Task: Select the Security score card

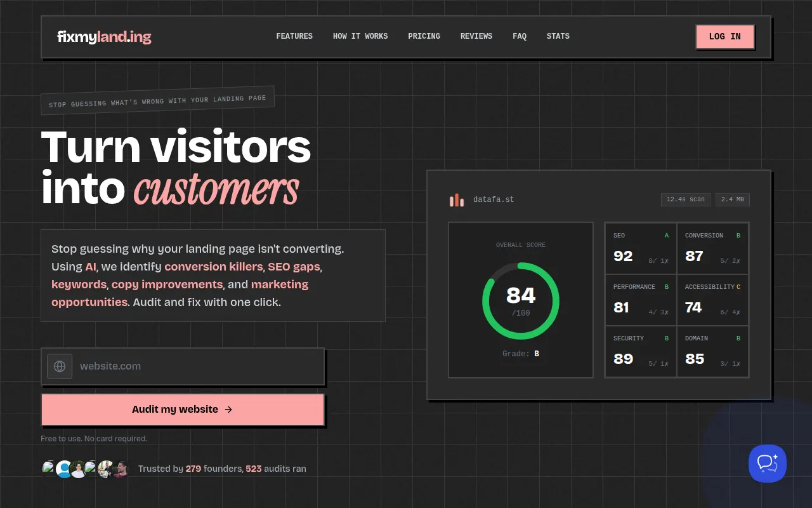Action: (x=641, y=351)
